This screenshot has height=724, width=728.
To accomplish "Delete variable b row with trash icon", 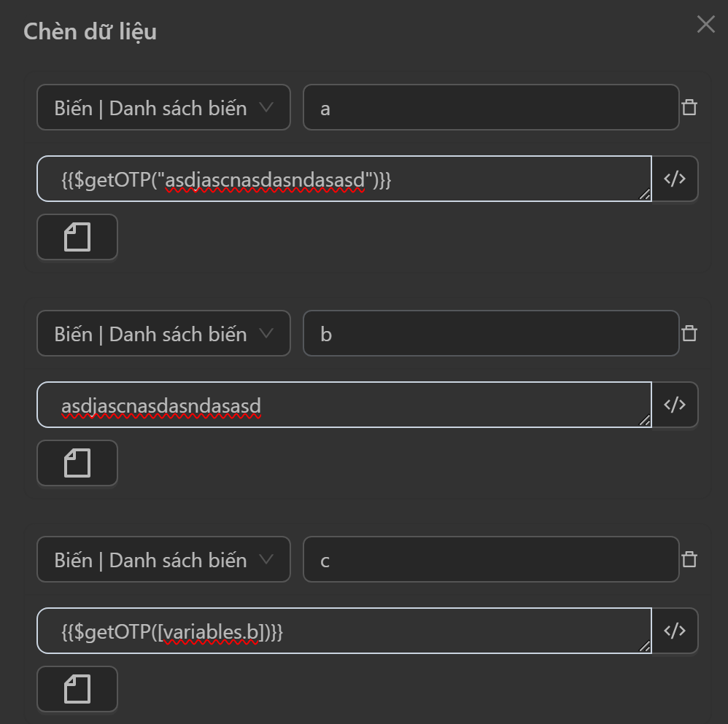I will 689,334.
